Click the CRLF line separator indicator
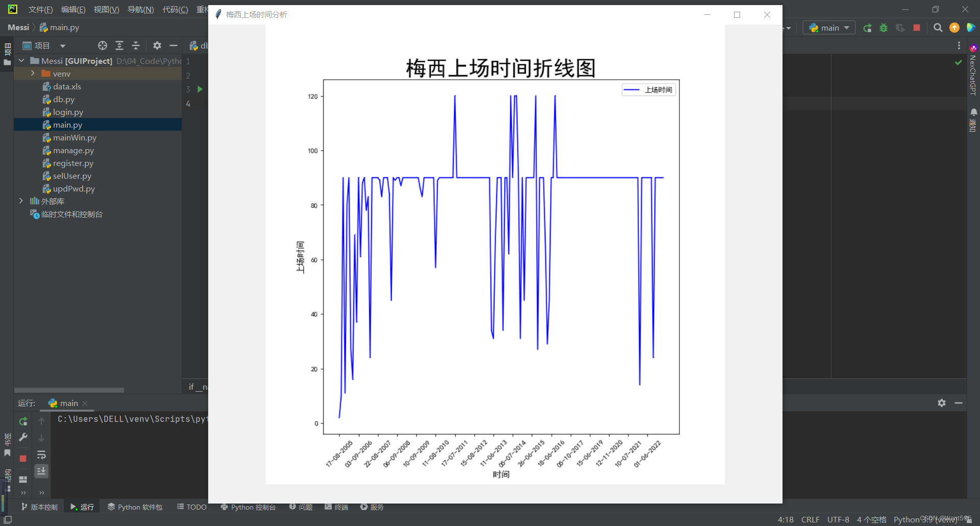This screenshot has height=526, width=980. [810, 519]
